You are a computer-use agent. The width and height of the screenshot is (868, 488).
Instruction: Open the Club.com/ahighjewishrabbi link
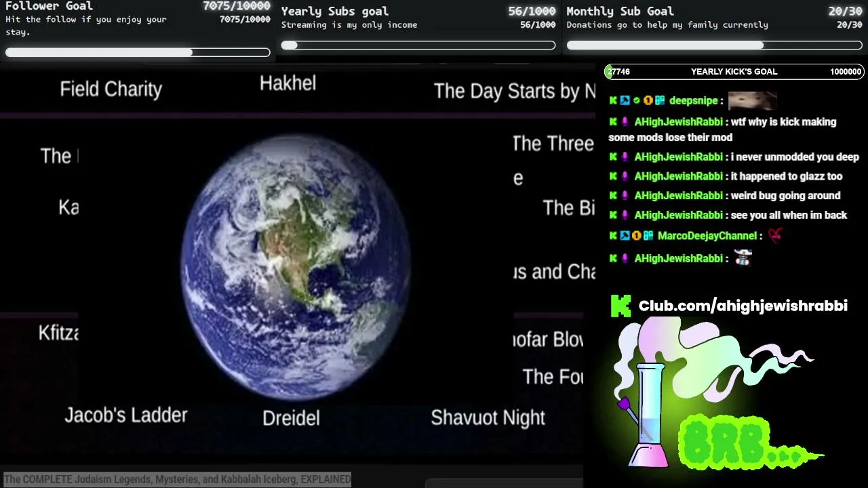(x=743, y=306)
